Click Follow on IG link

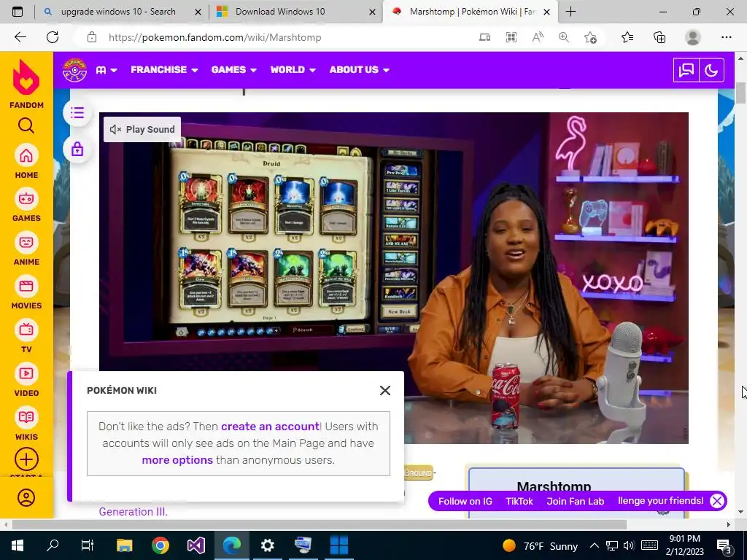point(465,501)
